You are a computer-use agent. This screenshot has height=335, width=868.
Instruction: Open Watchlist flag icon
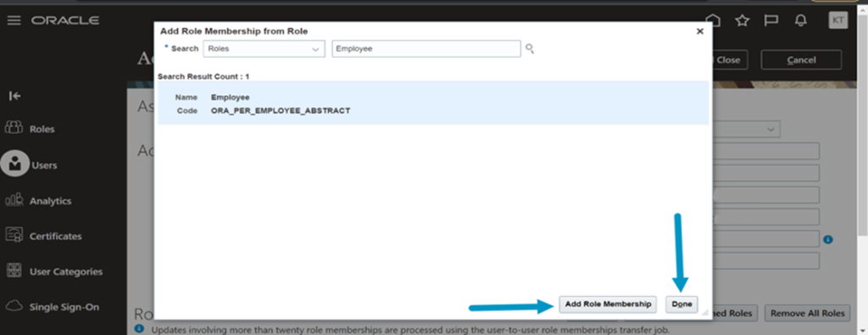tap(771, 20)
